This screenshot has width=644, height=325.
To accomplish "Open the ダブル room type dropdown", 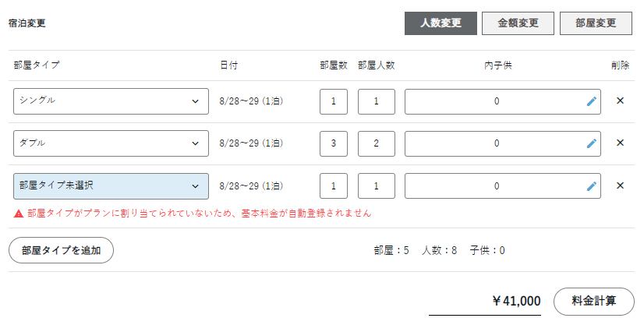I will (111, 143).
